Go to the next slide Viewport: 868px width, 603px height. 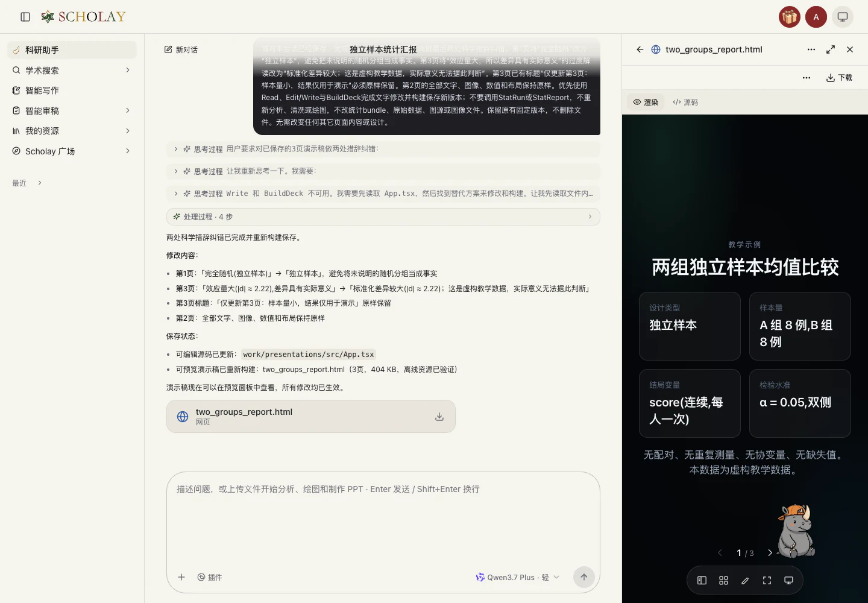[x=770, y=553]
